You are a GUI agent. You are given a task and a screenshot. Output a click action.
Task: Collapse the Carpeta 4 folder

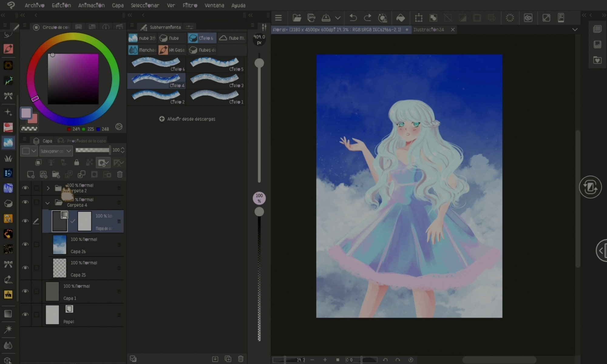click(47, 203)
